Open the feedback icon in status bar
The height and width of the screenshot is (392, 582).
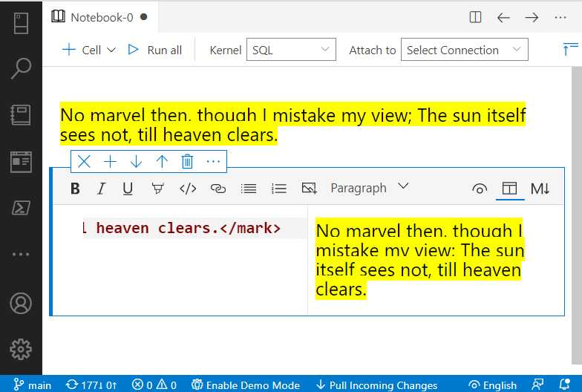pyautogui.click(x=537, y=385)
